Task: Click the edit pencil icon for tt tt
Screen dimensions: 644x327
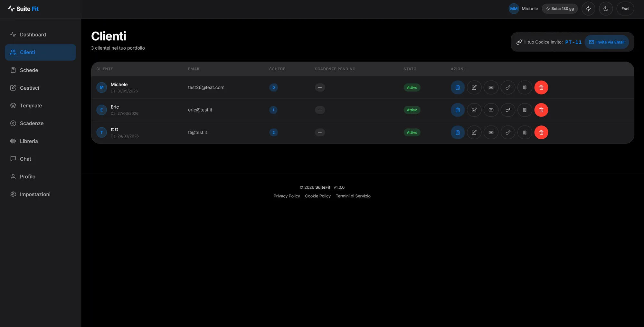Action: (x=474, y=133)
